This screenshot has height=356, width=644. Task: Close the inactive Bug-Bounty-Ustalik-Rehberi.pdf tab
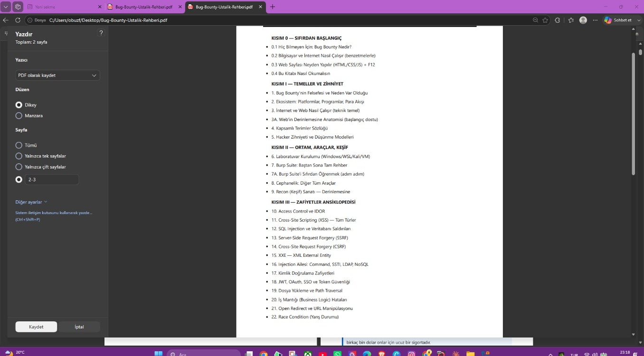[180, 7]
